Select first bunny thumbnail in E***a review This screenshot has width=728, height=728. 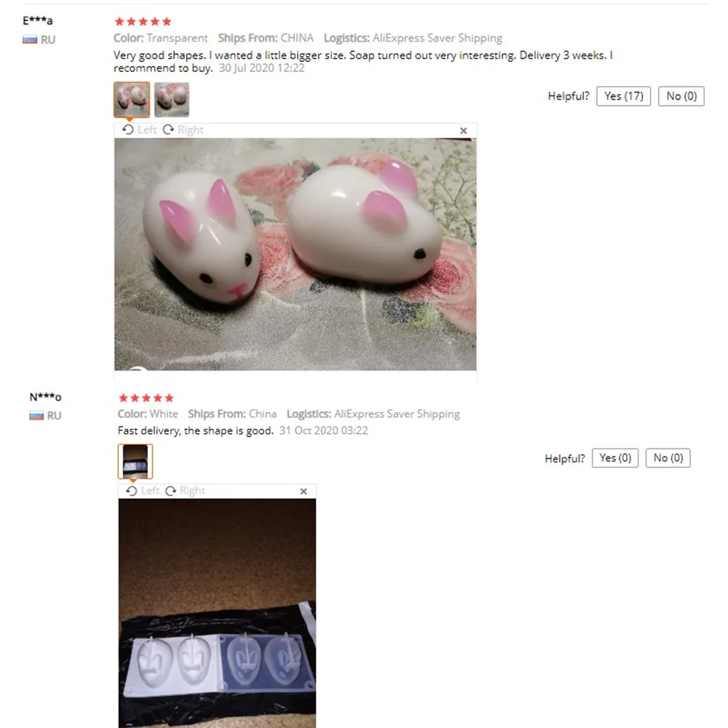pyautogui.click(x=132, y=99)
